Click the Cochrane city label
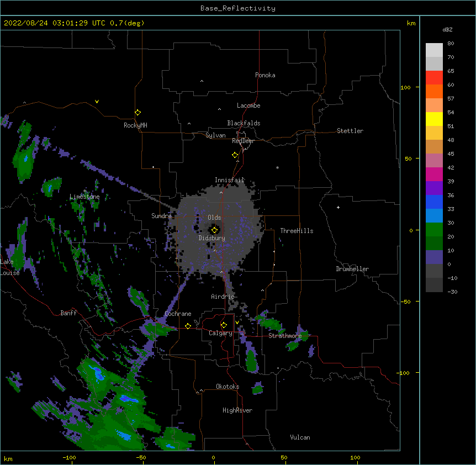The width and height of the screenshot is (476, 465). coord(178,314)
